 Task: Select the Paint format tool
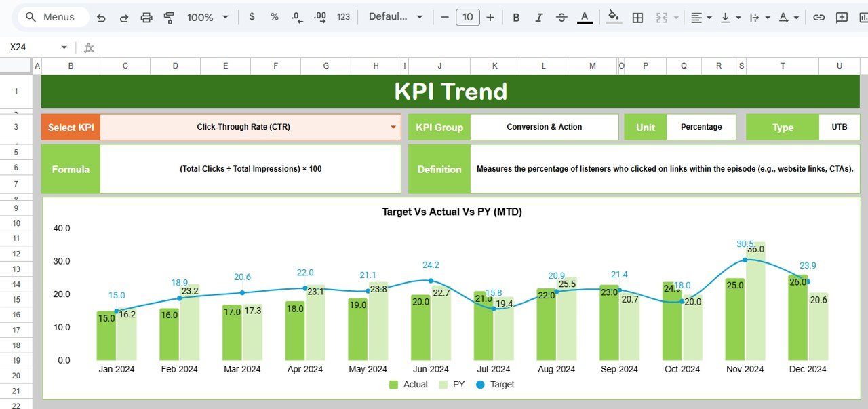coord(168,17)
